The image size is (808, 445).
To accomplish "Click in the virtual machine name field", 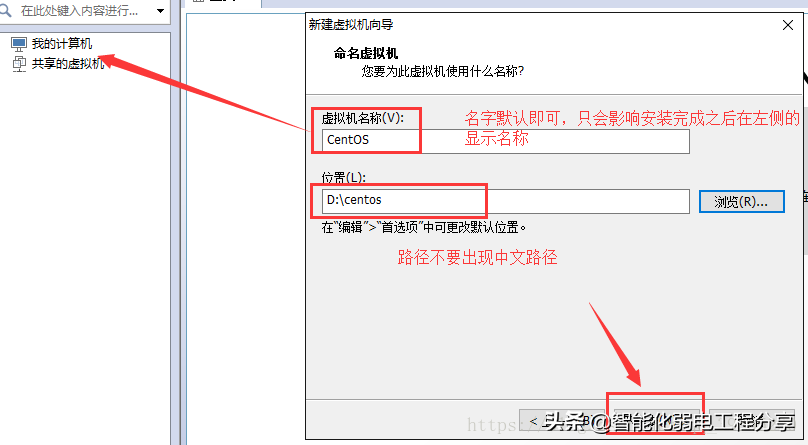I will coord(505,140).
